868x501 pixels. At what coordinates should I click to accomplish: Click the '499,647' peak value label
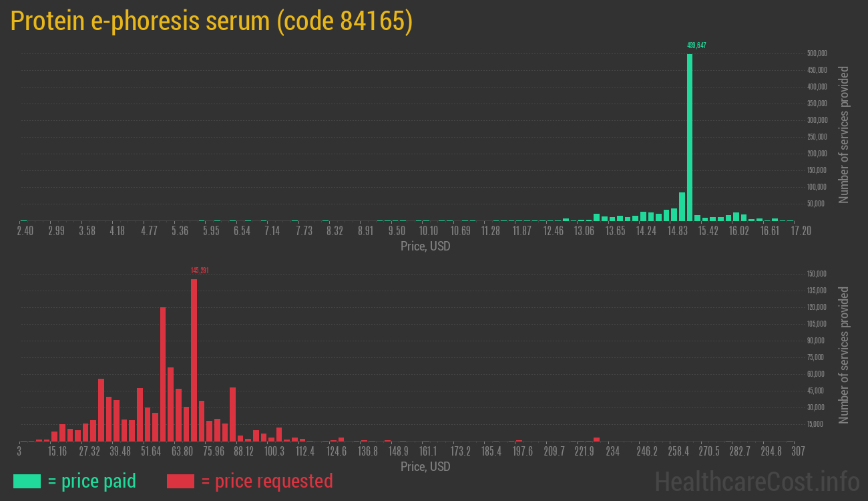pos(697,45)
